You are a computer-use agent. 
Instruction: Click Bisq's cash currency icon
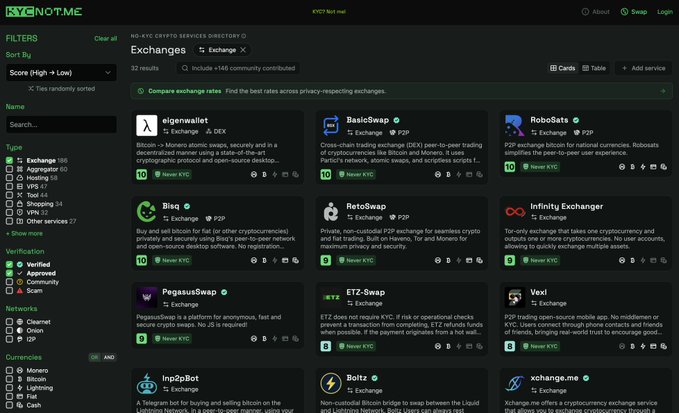[295, 260]
